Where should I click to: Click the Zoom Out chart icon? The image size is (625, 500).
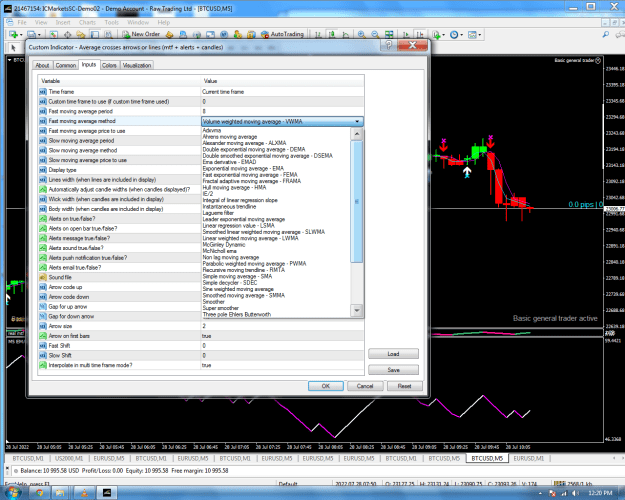(375, 35)
